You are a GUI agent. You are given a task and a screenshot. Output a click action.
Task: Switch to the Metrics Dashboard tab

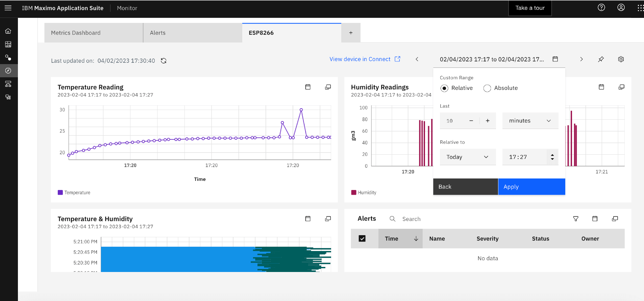pyautogui.click(x=94, y=33)
